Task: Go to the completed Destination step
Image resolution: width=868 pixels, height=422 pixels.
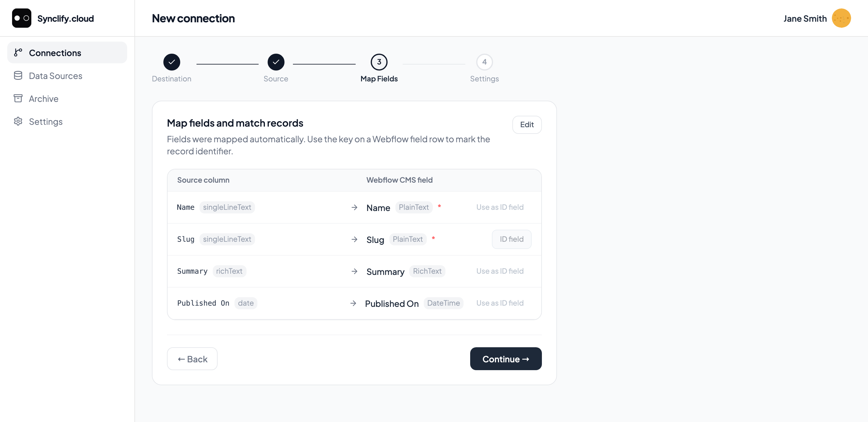Action: tap(171, 62)
